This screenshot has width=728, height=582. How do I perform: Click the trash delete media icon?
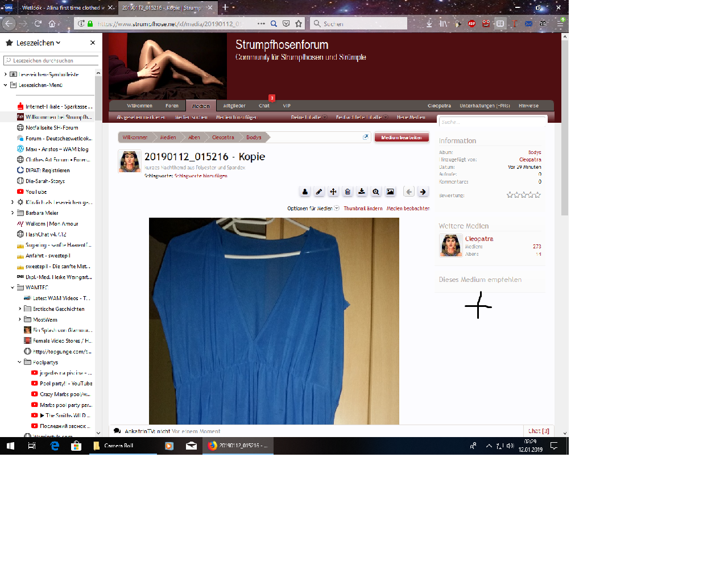pos(348,192)
